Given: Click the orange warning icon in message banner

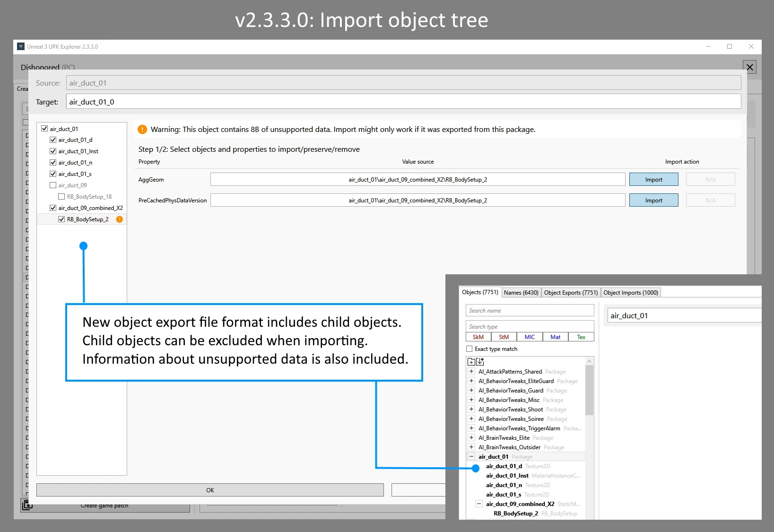Looking at the screenshot, I should point(142,130).
